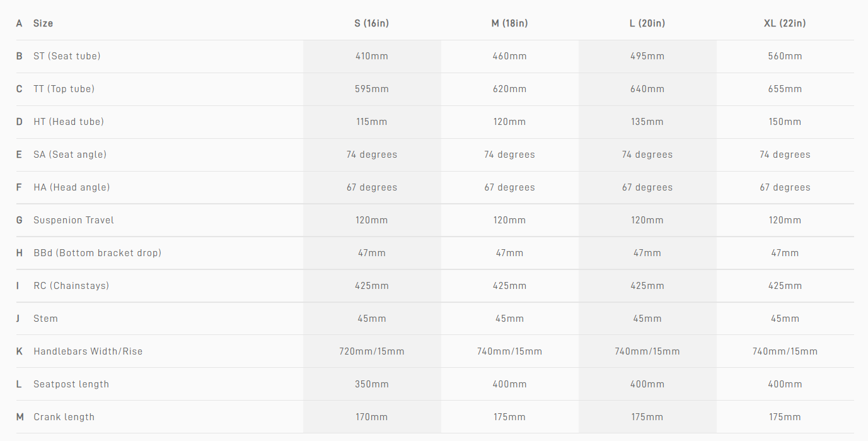Click the 720mm/15mm handlebars value
The image size is (868, 441).
coord(372,351)
